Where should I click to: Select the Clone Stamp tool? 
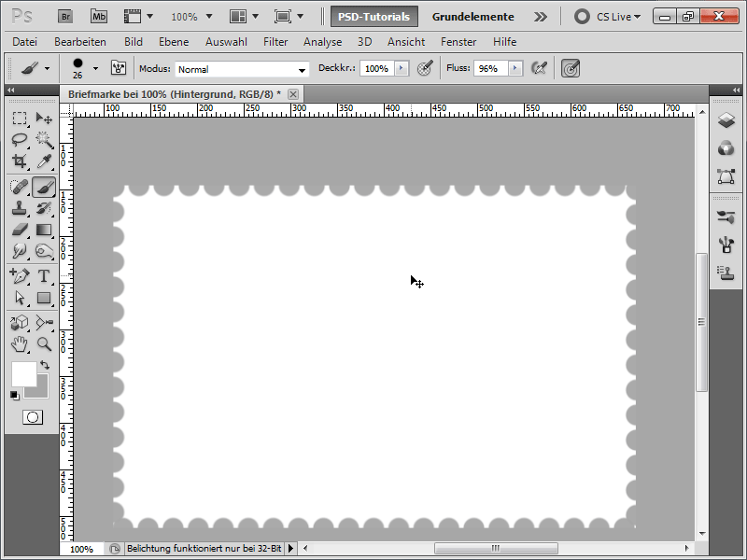pos(20,208)
